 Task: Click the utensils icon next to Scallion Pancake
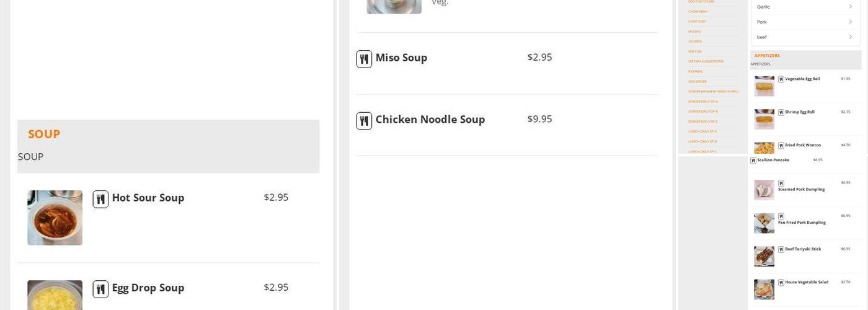tap(753, 161)
